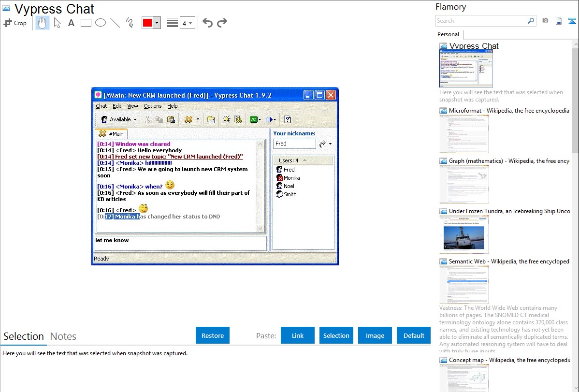Click the red color swatch
Screen dimensions: 579x392
coord(147,23)
